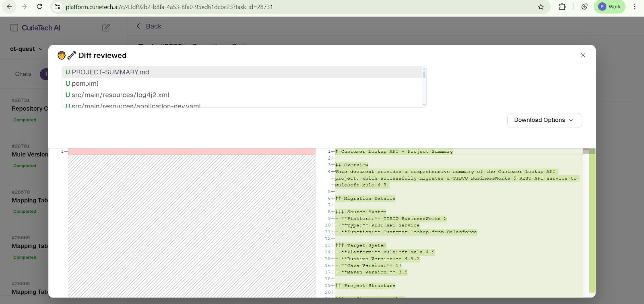Viewport: 644px width, 304px height.
Task: Open the browser extensions puzzle icon
Action: click(562, 7)
